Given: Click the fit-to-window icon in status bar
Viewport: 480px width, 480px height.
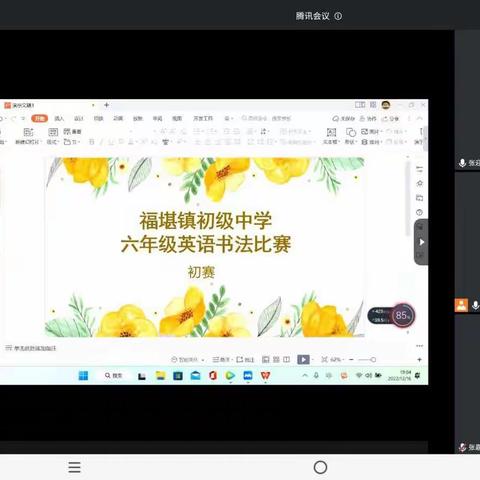Looking at the screenshot, I should (324, 360).
